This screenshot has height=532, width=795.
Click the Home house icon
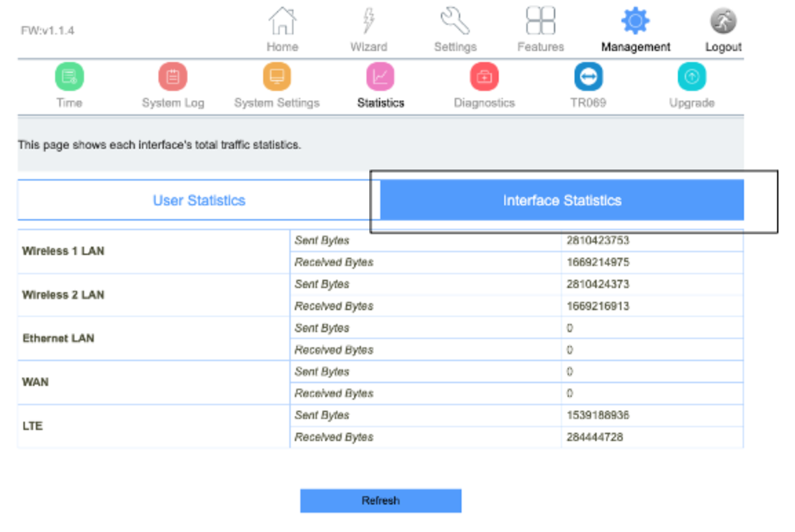point(282,21)
